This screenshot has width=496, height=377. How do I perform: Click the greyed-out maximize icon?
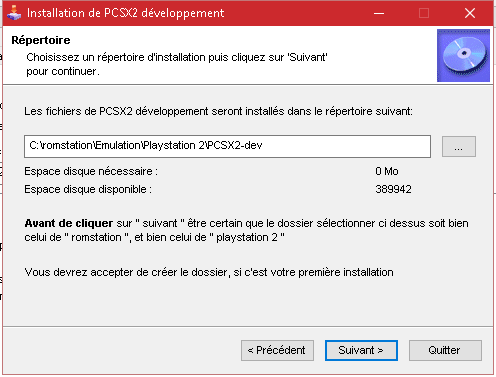coord(424,13)
